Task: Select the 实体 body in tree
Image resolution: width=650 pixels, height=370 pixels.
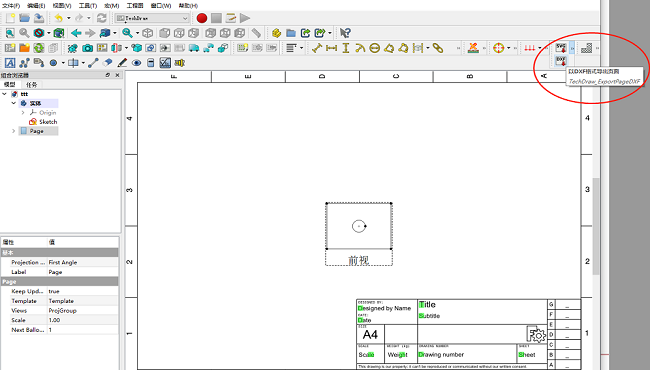Action: coord(35,103)
